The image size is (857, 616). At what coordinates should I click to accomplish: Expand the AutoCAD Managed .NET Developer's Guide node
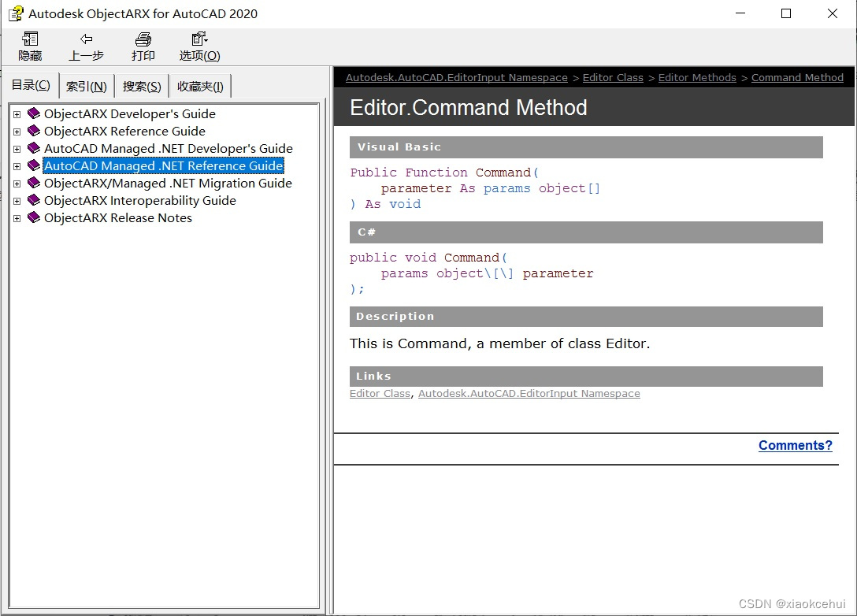(17, 149)
